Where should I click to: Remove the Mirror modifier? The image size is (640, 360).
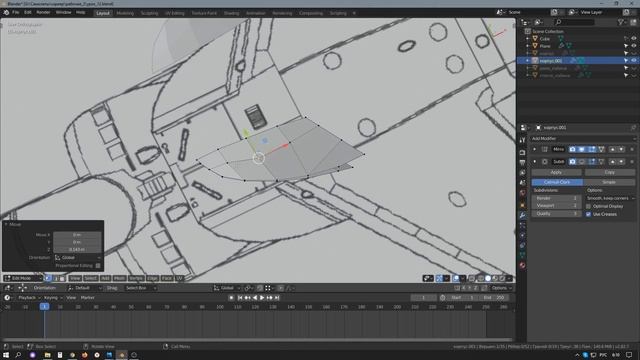tap(632, 149)
